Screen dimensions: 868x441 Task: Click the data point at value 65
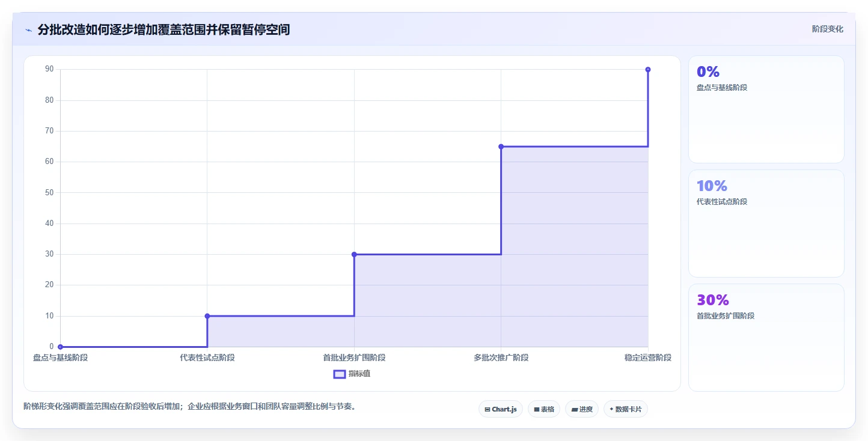(501, 147)
